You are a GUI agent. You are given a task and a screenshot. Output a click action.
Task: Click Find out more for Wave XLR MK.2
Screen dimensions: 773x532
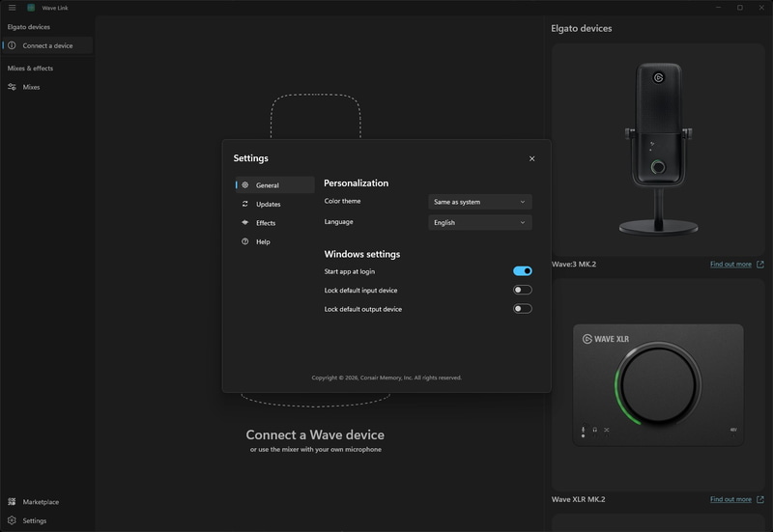point(730,499)
